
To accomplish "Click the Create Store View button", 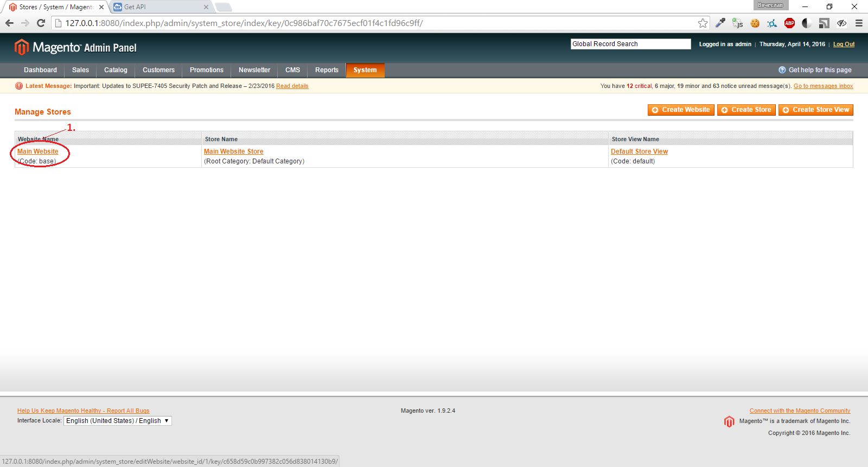I will coord(816,110).
